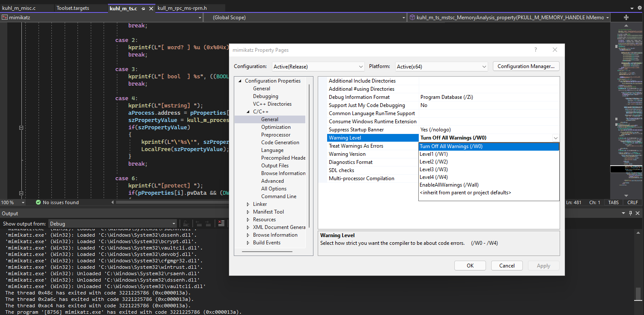Expand the Build Events tree node
The height and width of the screenshot is (315, 644).
248,243
